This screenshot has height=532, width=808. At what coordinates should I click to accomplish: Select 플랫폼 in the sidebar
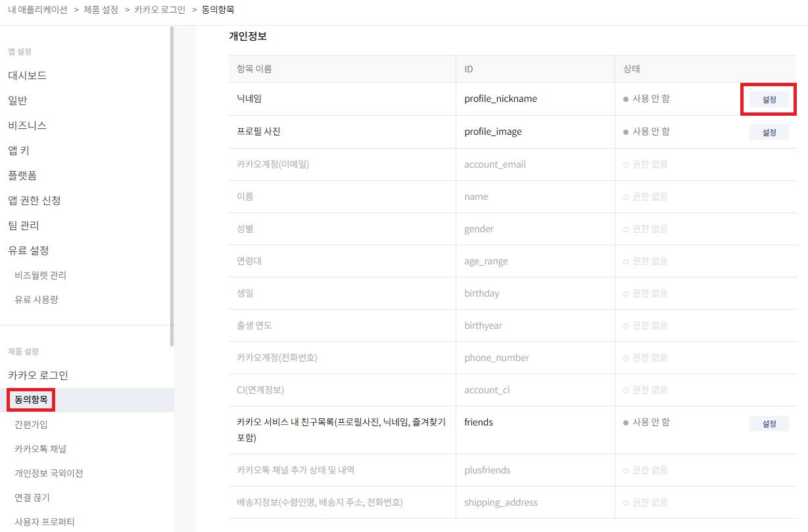coord(22,176)
